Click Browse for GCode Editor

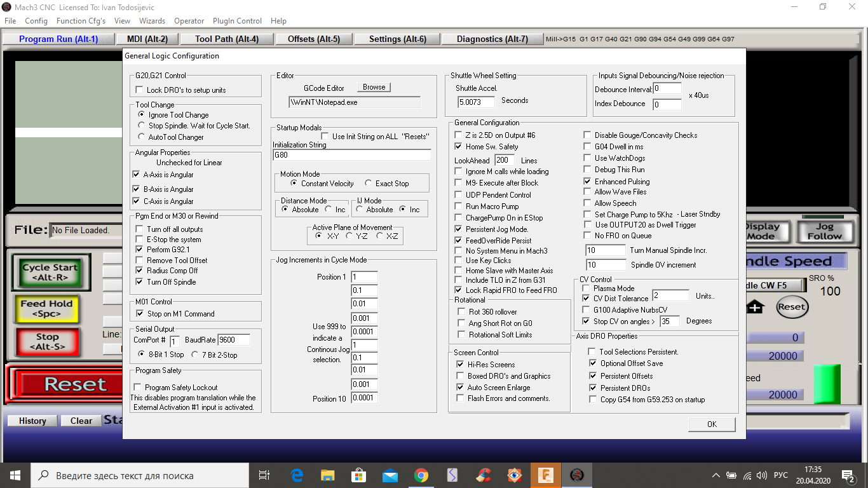[374, 87]
